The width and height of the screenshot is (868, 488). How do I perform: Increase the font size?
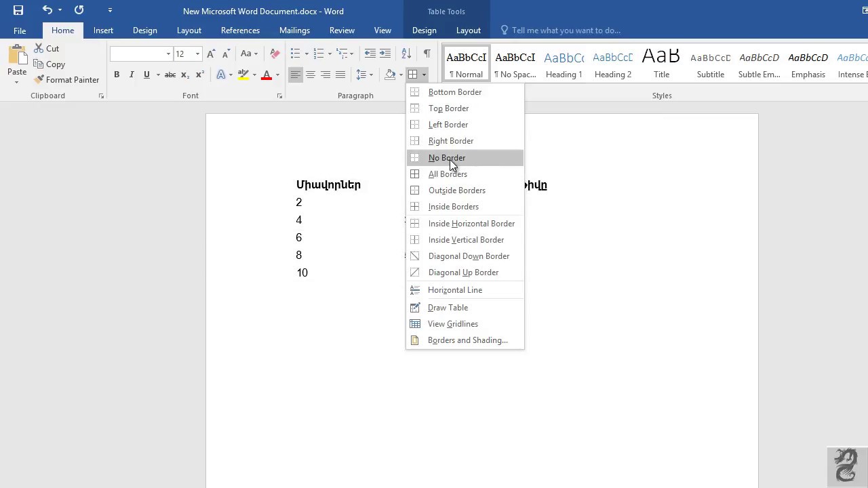pos(212,54)
